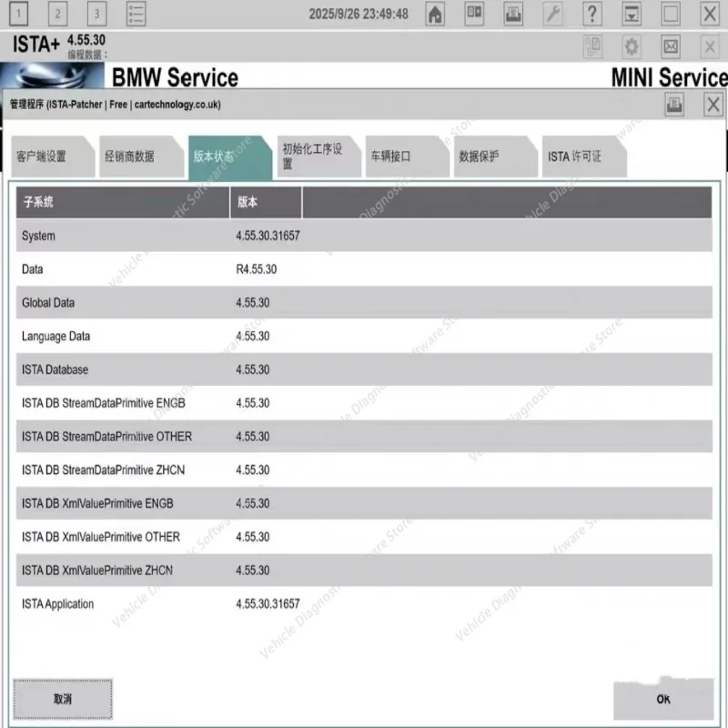Open the wrench administration icon
Image resolution: width=728 pixels, height=728 pixels.
(x=553, y=14)
